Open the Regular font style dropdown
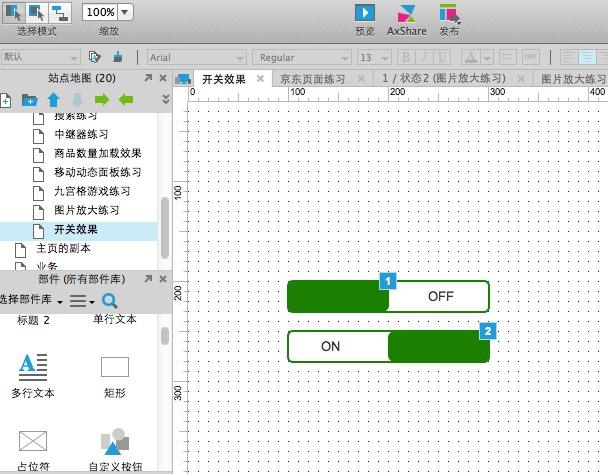The height and width of the screenshot is (474, 608). pyautogui.click(x=302, y=58)
